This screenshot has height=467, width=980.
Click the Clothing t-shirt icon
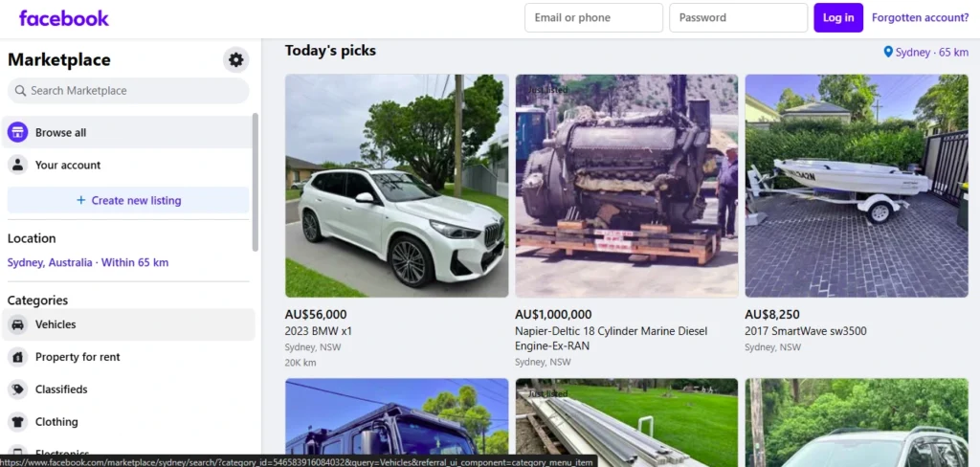pyautogui.click(x=17, y=422)
